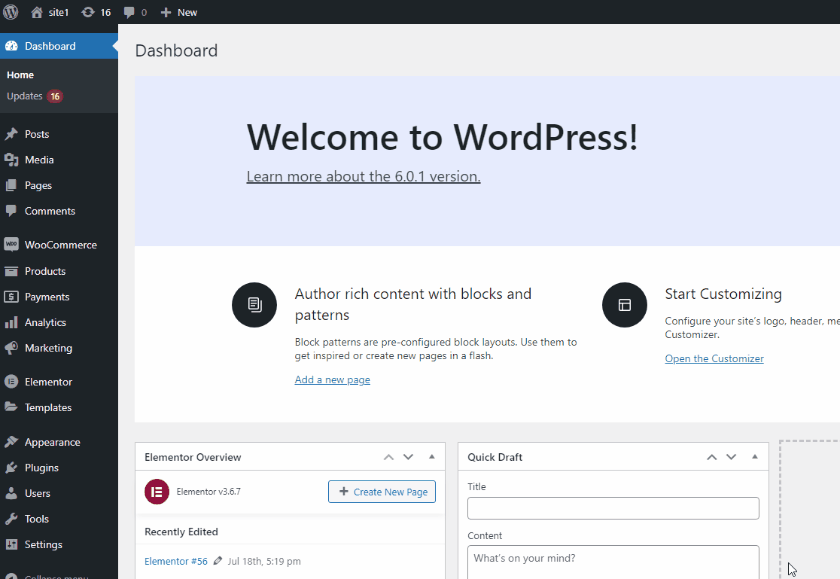Open the site1 home icon link
Screen dimensions: 840x579
[x=36, y=12]
